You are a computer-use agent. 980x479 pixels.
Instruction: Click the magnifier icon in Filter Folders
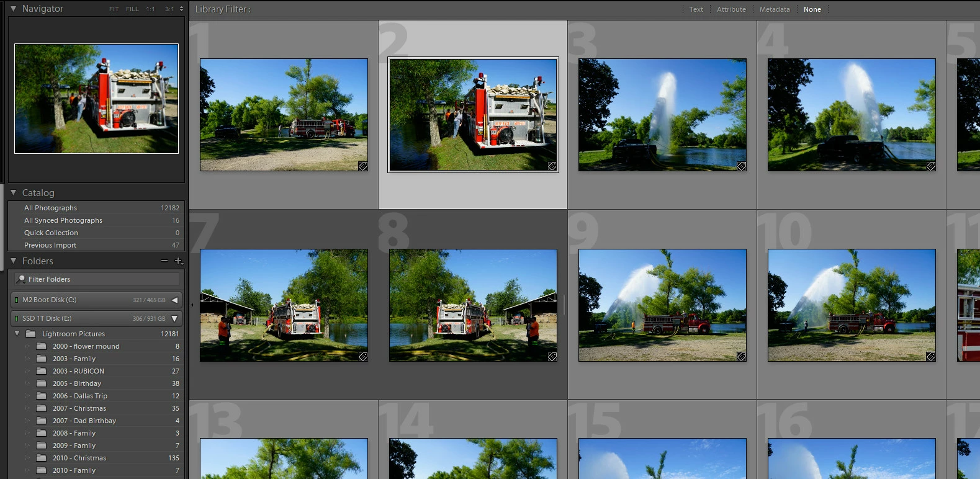[x=21, y=279]
